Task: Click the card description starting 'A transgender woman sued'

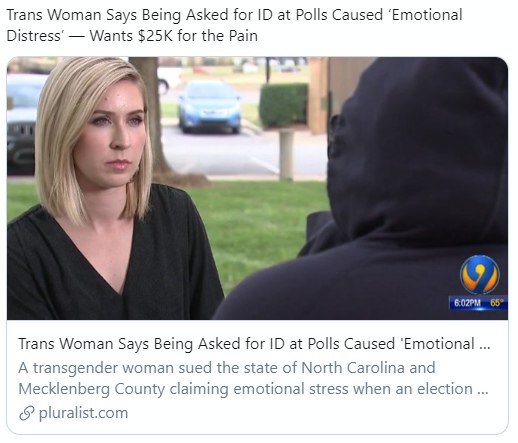Action: 253,378
